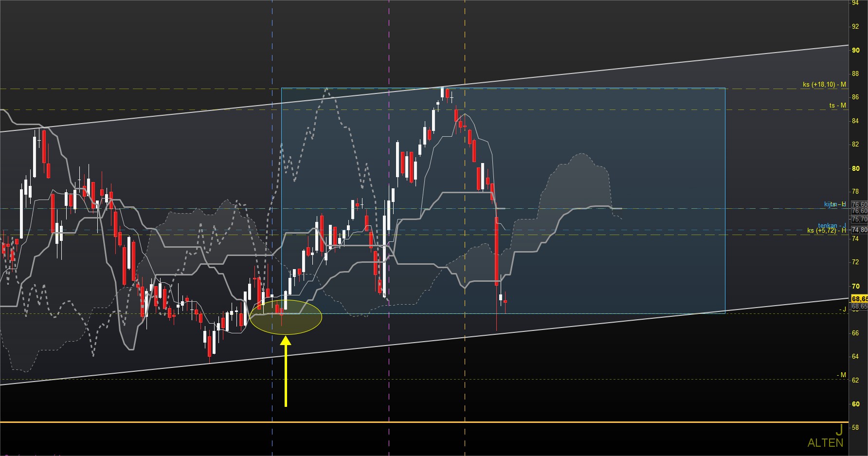Click the 94 price axis label
This screenshot has height=456, width=868.
[855, 3]
